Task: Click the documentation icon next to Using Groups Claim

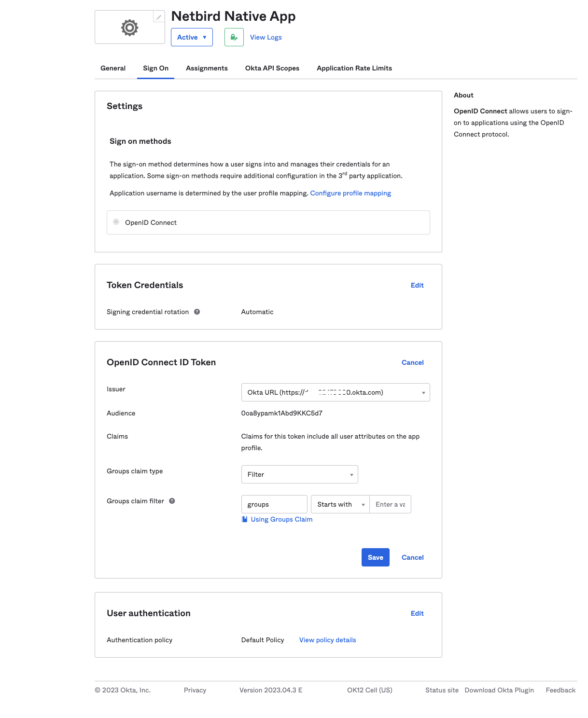Action: pos(244,519)
